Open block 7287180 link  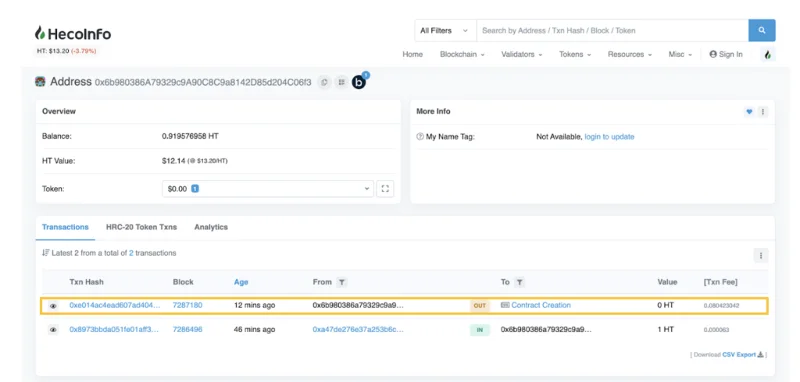tap(187, 305)
